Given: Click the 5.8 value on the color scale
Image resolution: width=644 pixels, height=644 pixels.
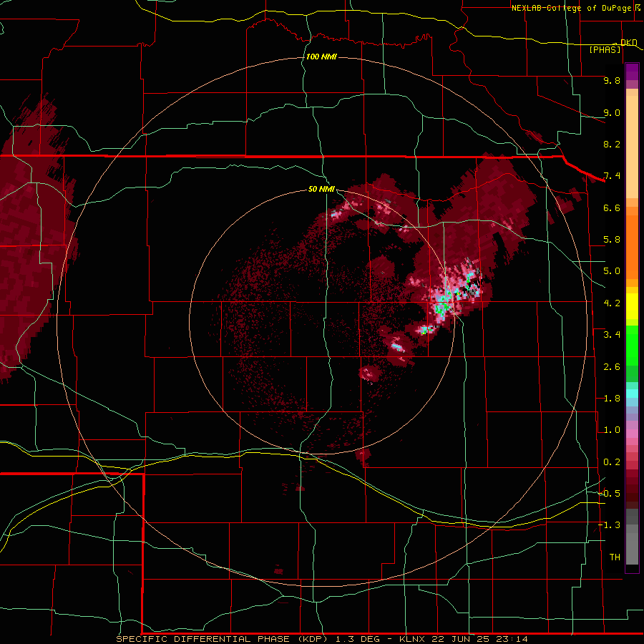Looking at the screenshot, I should point(612,240).
